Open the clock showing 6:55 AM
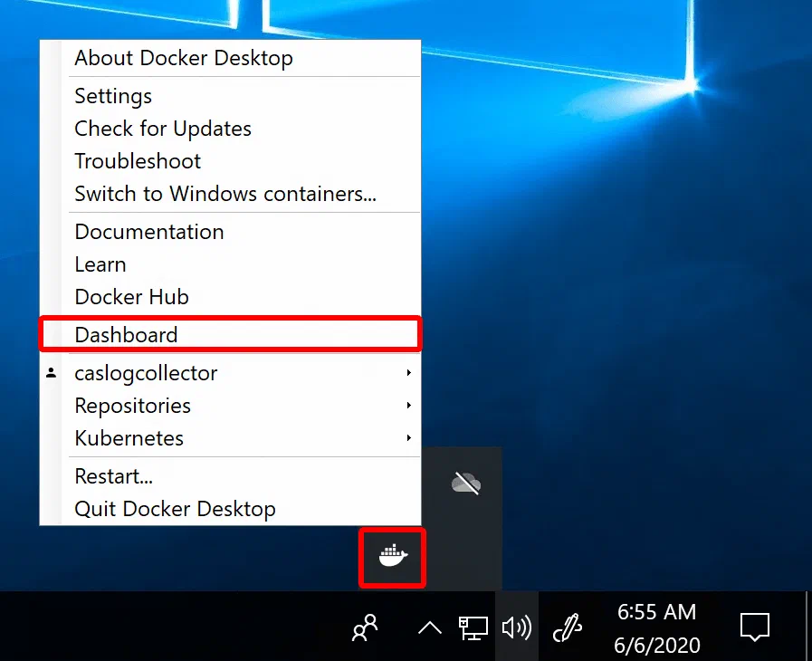812x661 pixels. (656, 628)
